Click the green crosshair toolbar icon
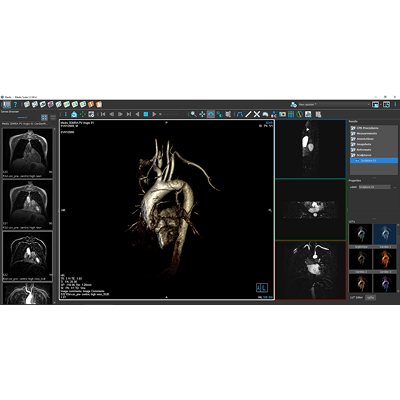Screen dimensions: 400x400 [x=82, y=114]
